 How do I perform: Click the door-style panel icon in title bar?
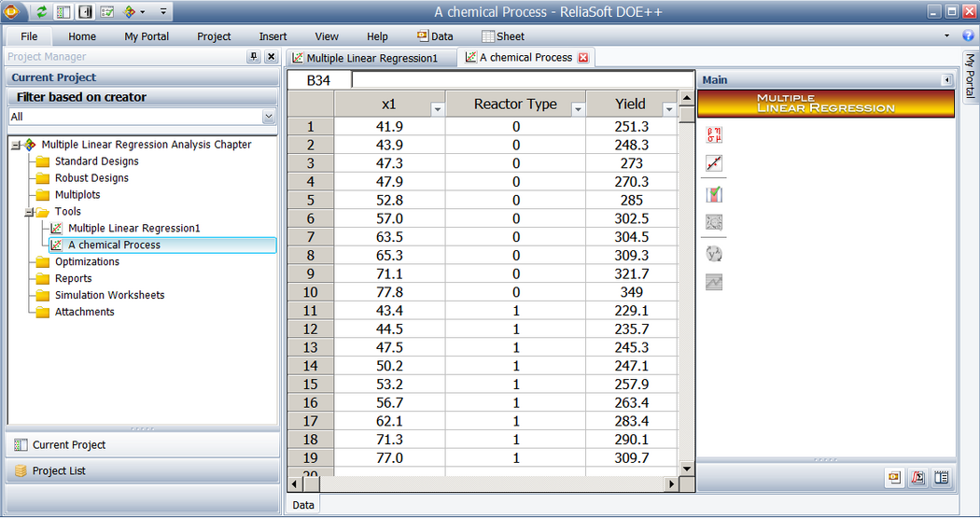pos(86,12)
